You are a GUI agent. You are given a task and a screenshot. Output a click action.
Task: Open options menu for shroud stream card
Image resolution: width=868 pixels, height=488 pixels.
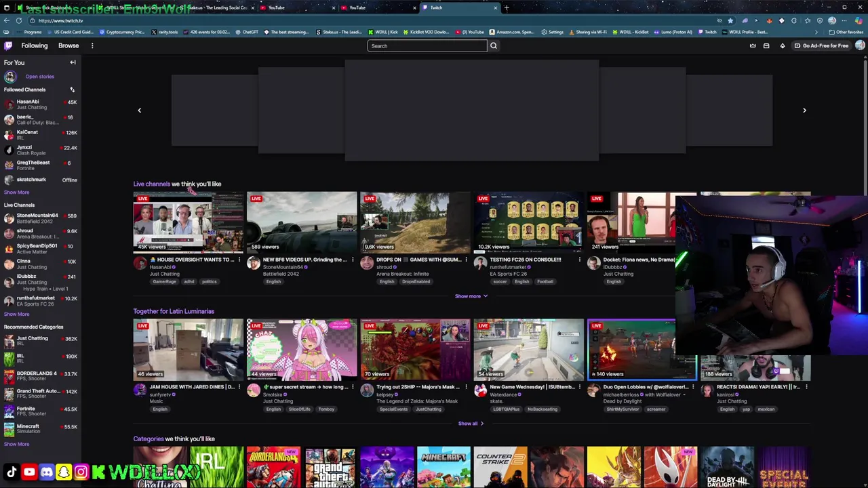pos(467,260)
